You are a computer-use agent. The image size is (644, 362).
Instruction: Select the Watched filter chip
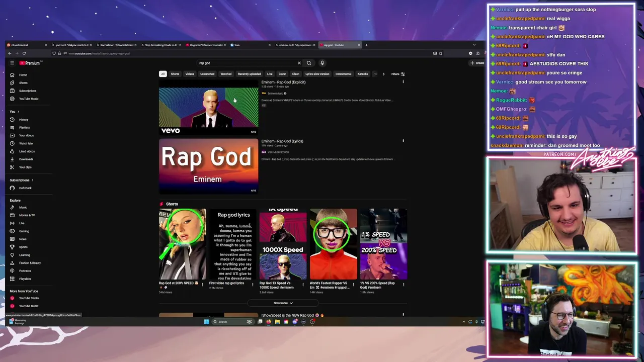click(226, 74)
